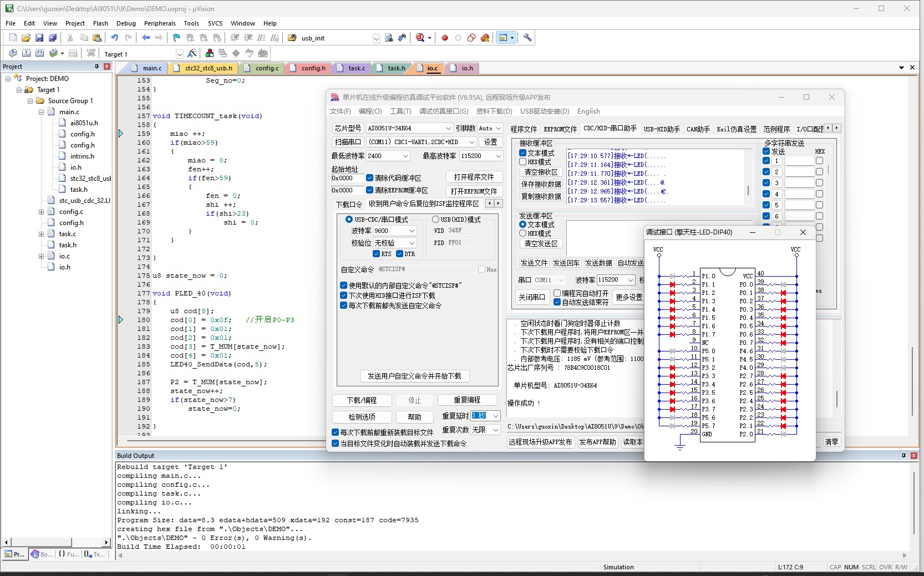Save the current file with the disk icon
The image size is (924, 576).
pyautogui.click(x=39, y=38)
